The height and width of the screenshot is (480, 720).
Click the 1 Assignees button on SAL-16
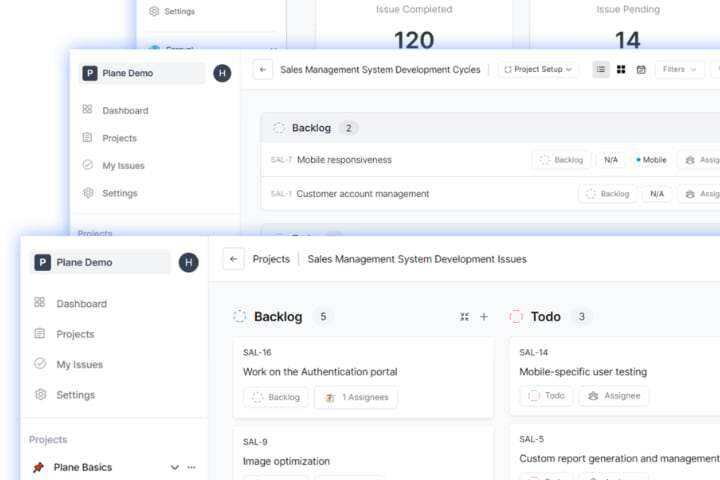pyautogui.click(x=356, y=397)
